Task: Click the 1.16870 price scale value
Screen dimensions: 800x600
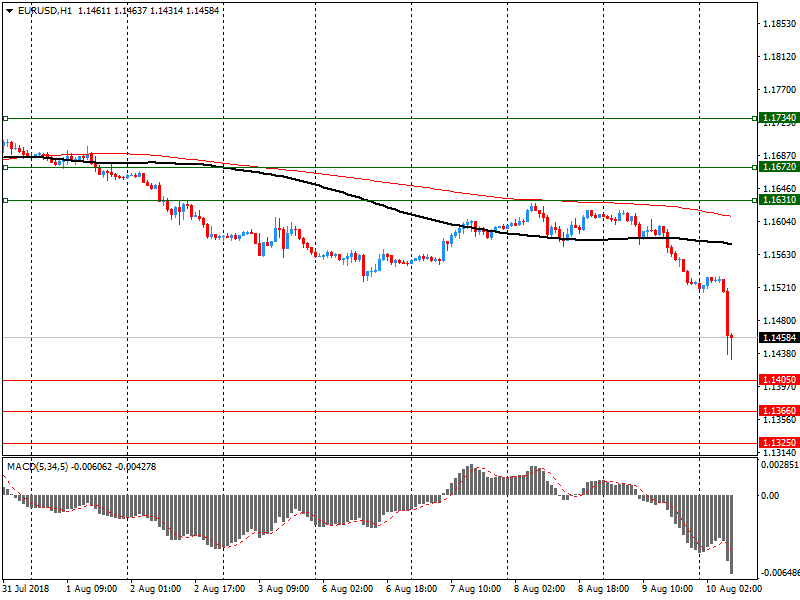Action: pos(780,156)
